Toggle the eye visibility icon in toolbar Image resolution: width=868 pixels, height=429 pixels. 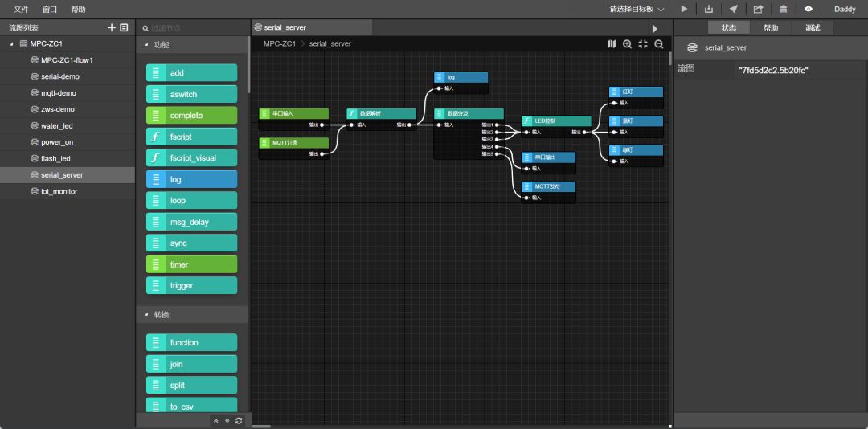(809, 10)
